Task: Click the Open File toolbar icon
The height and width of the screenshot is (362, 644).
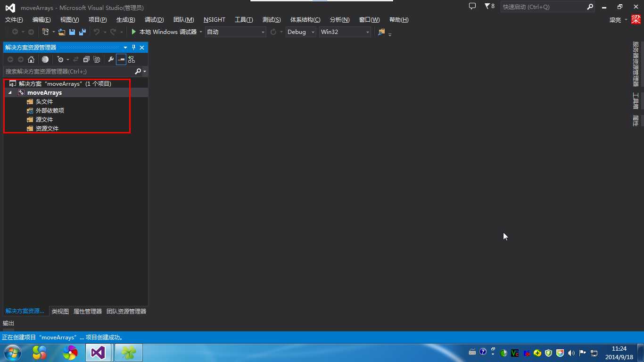Action: click(x=62, y=32)
